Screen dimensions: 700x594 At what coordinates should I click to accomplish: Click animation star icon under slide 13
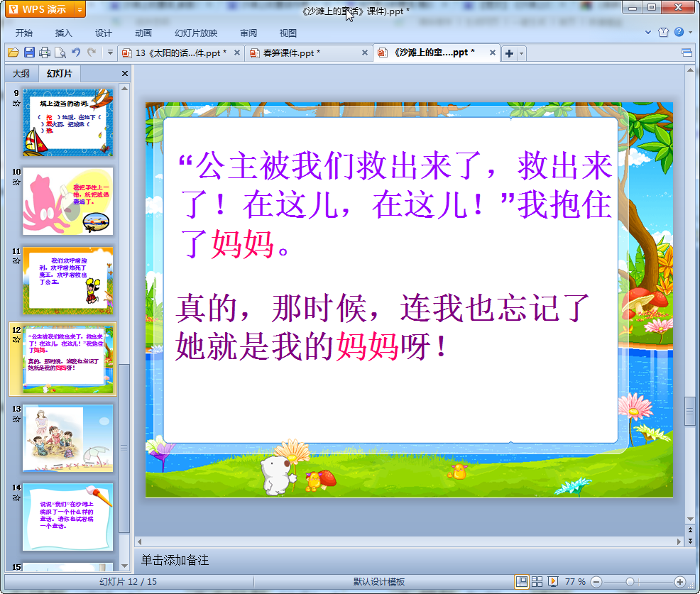tap(16, 419)
